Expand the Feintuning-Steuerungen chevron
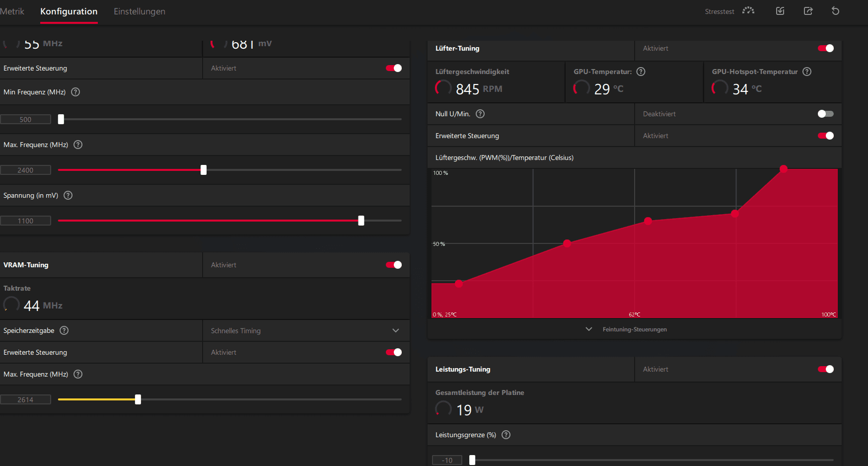 tap(589, 329)
